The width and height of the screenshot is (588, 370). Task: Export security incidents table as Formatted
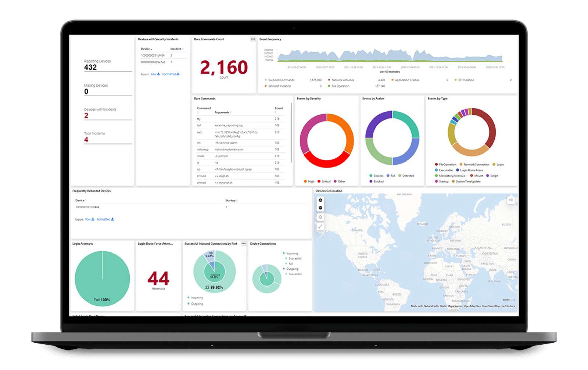(x=171, y=74)
